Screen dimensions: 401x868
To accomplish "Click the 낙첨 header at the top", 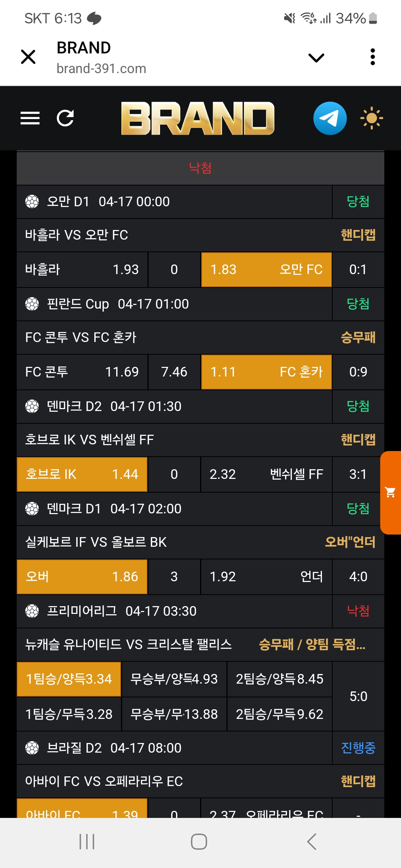I will click(x=200, y=168).
